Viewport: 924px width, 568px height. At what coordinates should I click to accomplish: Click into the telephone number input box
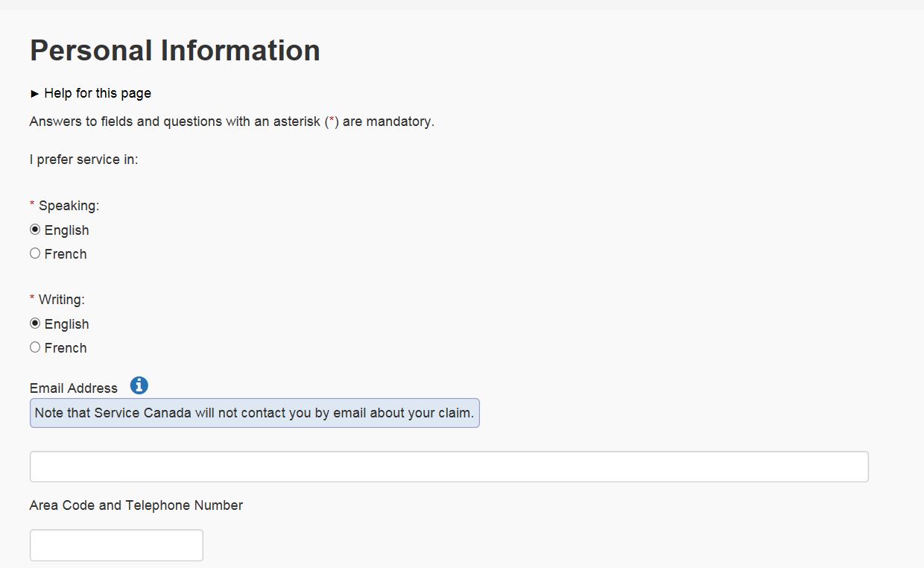[116, 545]
